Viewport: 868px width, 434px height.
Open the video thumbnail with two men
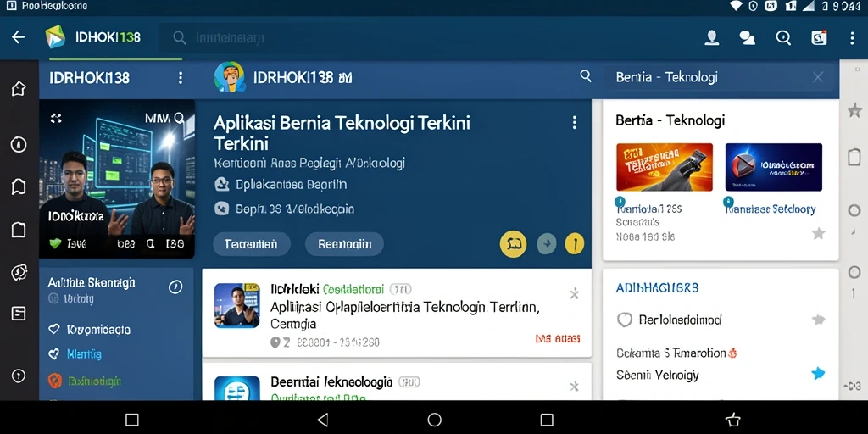[117, 179]
